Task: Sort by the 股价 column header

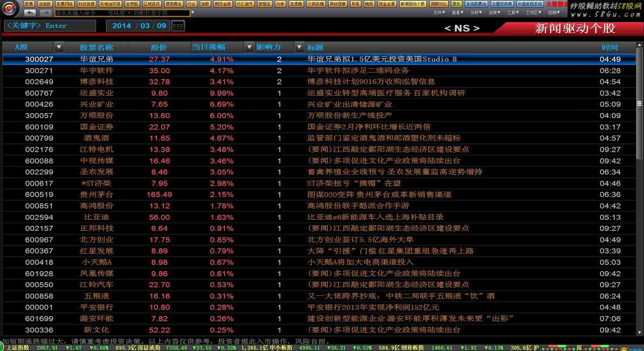Action: pyautogui.click(x=159, y=47)
